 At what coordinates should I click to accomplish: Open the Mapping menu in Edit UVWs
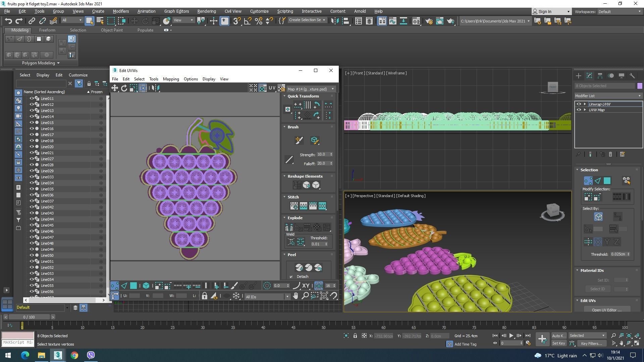(x=171, y=79)
